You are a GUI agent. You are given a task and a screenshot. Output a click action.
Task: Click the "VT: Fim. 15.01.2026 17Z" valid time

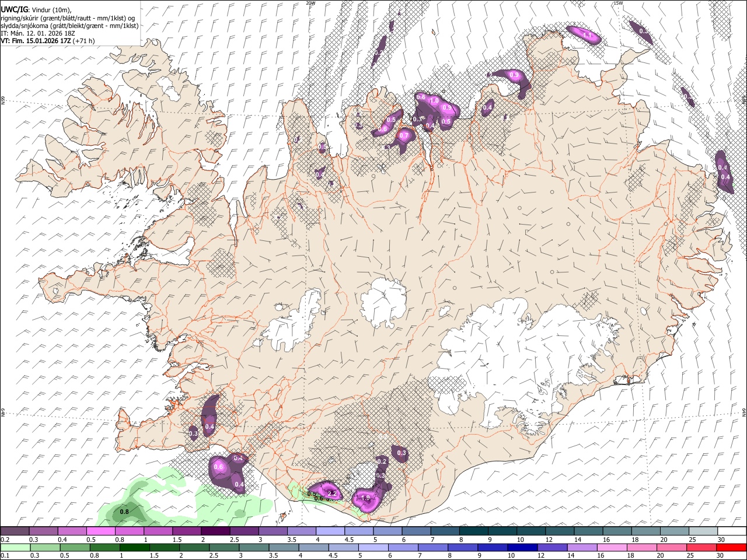36,41
